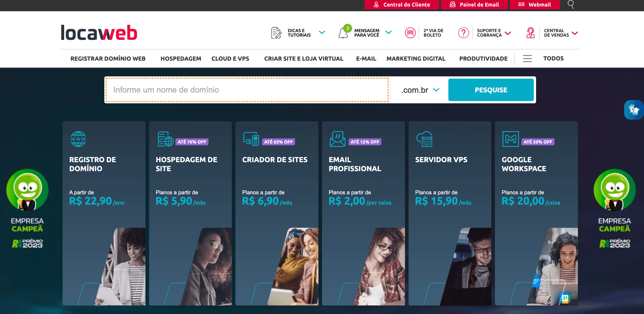Screen dimensions: 644x314
Task: Click the boleto barcode icon
Action: click(x=410, y=33)
